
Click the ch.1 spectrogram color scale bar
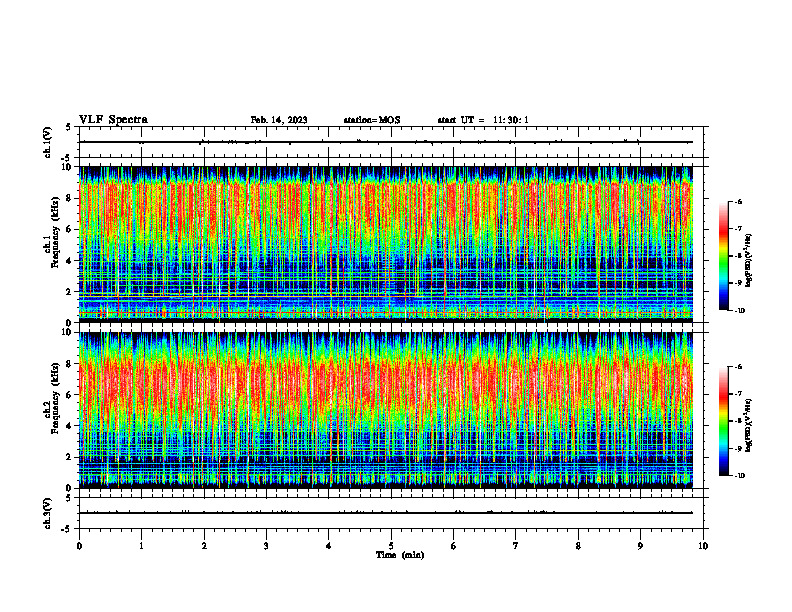724,256
